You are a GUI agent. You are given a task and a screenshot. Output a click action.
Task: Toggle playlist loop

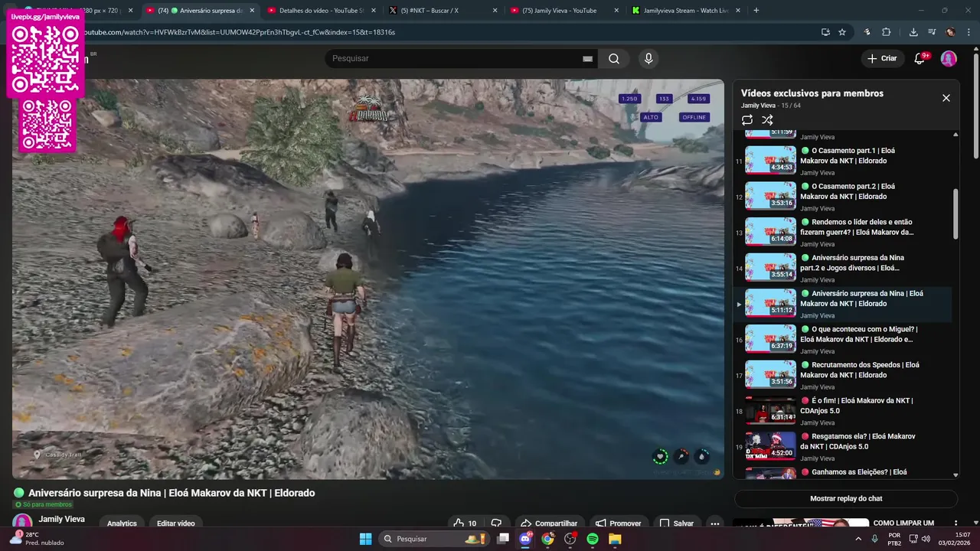(x=747, y=120)
